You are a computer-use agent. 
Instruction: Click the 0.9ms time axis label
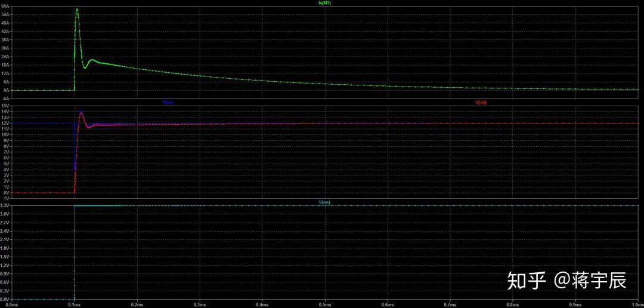pos(575,304)
